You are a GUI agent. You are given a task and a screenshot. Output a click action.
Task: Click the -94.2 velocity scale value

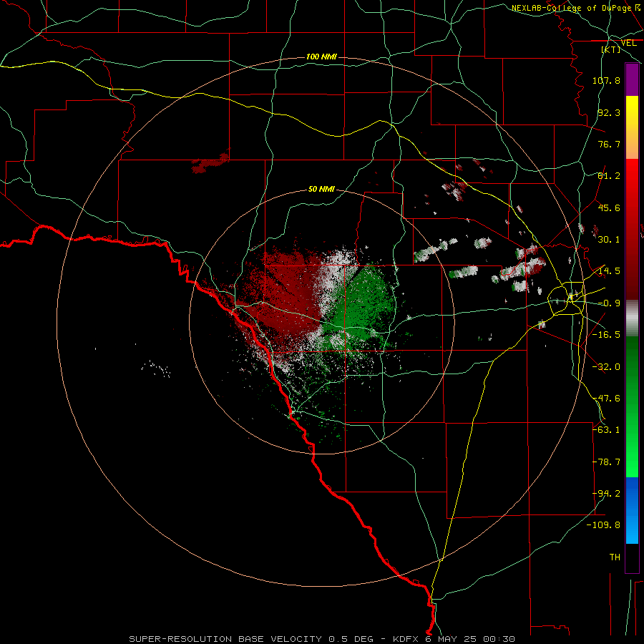coord(606,494)
